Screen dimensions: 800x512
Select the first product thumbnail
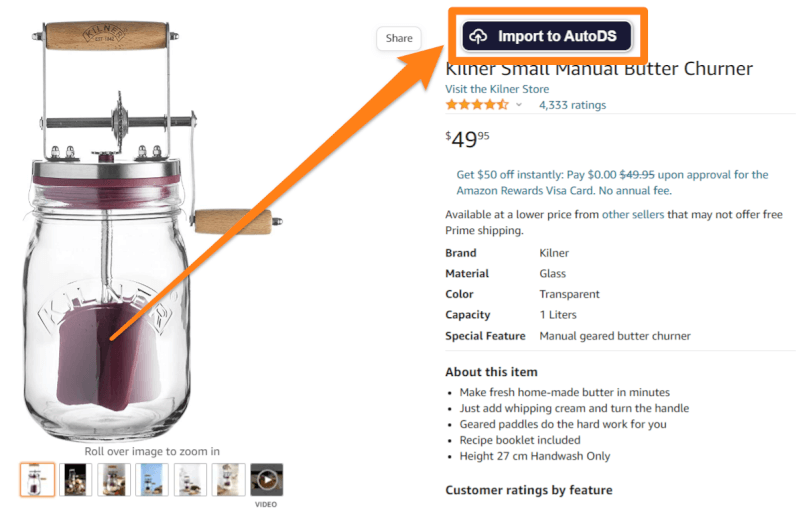click(x=37, y=479)
